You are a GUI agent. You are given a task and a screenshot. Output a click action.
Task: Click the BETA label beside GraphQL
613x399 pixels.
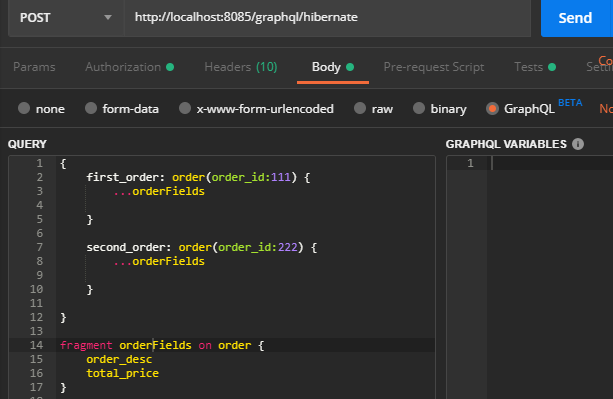(x=570, y=103)
